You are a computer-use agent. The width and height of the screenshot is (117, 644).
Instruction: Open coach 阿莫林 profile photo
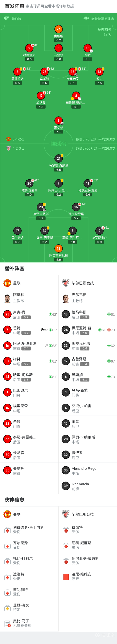(7, 298)
